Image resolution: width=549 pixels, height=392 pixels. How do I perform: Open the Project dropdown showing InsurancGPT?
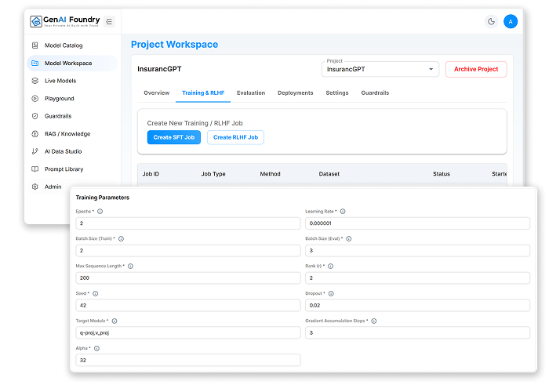(380, 69)
